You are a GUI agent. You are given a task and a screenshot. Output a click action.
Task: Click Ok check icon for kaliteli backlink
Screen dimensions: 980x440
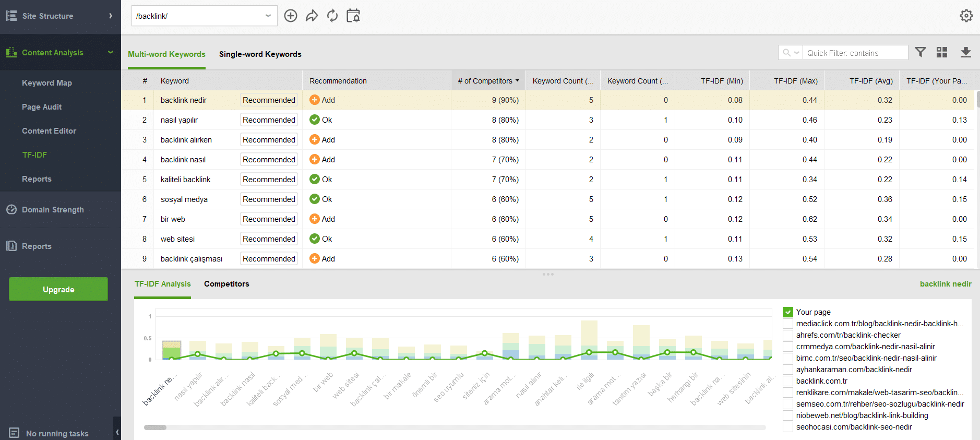click(x=314, y=179)
